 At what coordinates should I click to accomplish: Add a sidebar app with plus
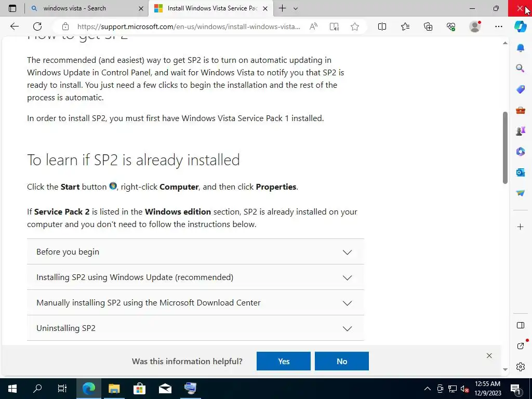click(x=521, y=227)
